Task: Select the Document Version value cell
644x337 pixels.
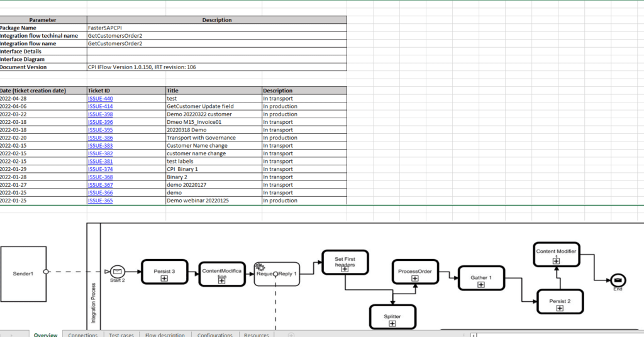Action: [217, 67]
